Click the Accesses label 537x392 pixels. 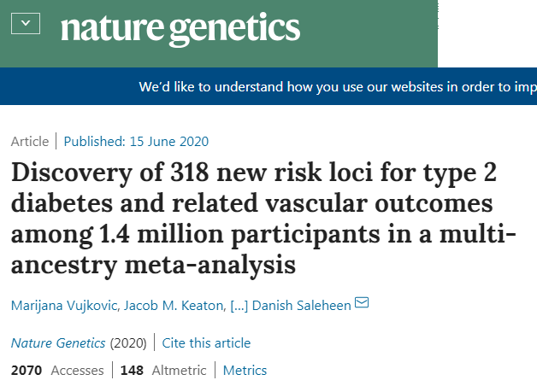click(78, 370)
